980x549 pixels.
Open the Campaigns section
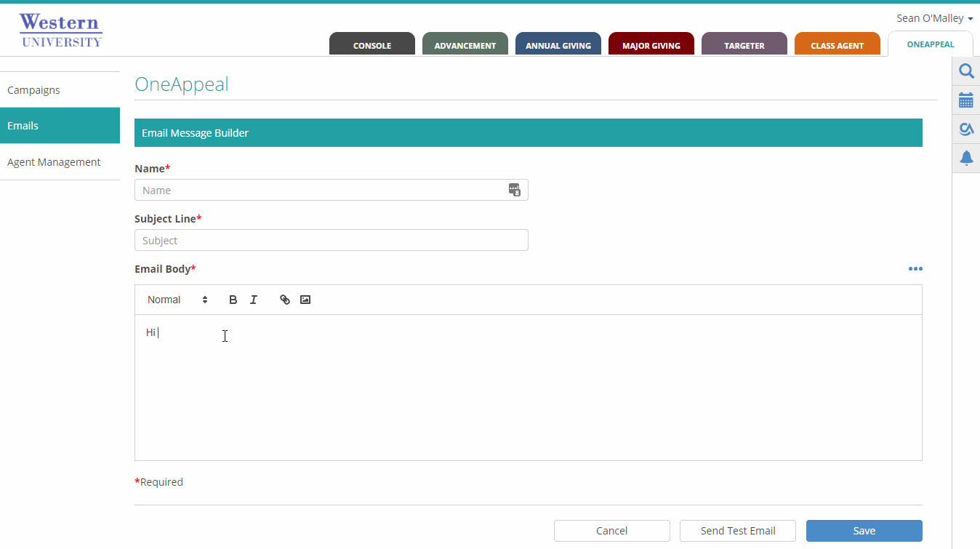tap(33, 89)
